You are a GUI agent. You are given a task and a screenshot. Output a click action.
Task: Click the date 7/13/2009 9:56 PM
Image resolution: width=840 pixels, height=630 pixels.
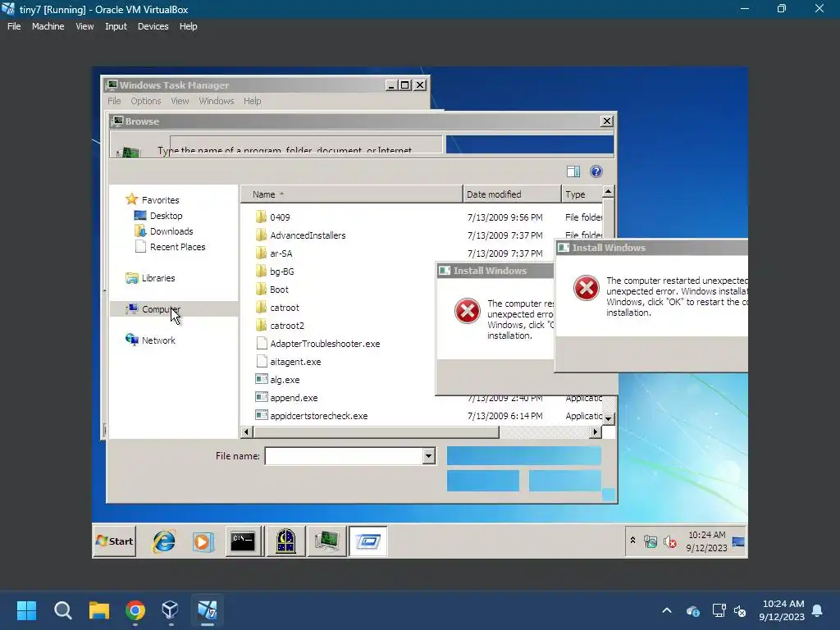pyautogui.click(x=504, y=217)
